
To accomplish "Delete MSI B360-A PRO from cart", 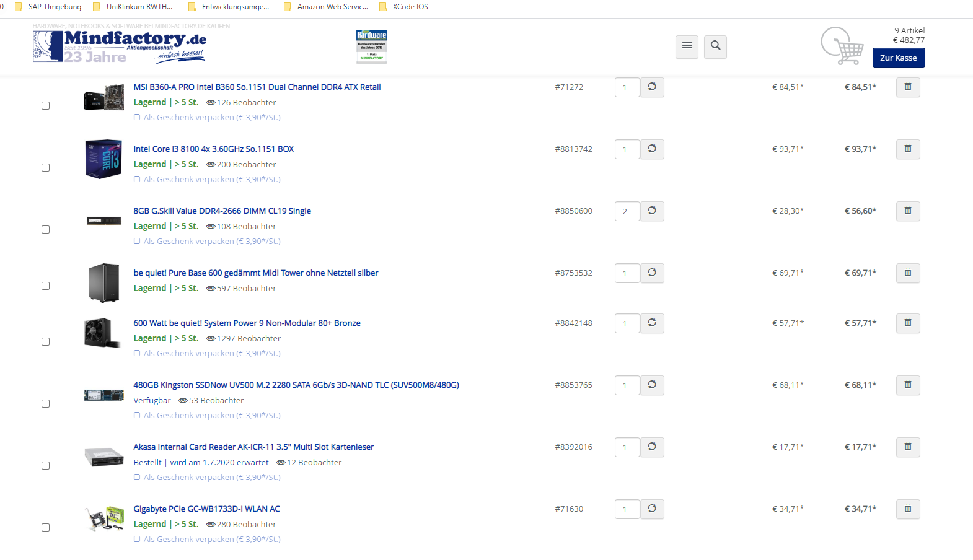I will coord(908,87).
